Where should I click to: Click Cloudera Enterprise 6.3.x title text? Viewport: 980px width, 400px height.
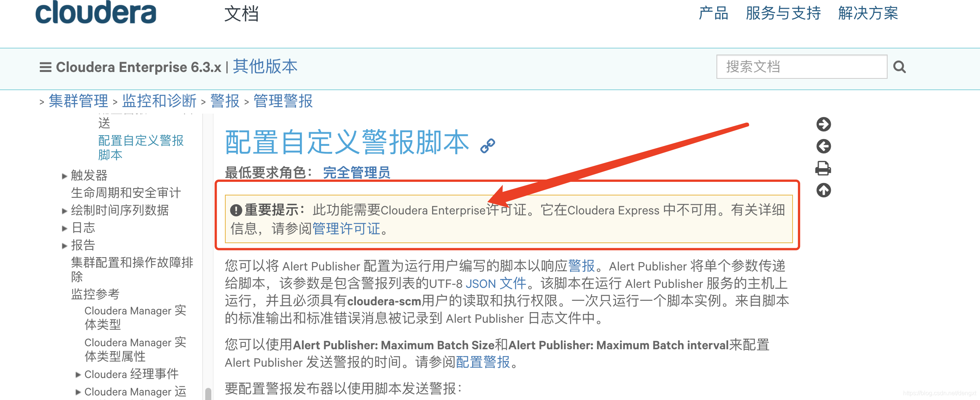pos(139,67)
